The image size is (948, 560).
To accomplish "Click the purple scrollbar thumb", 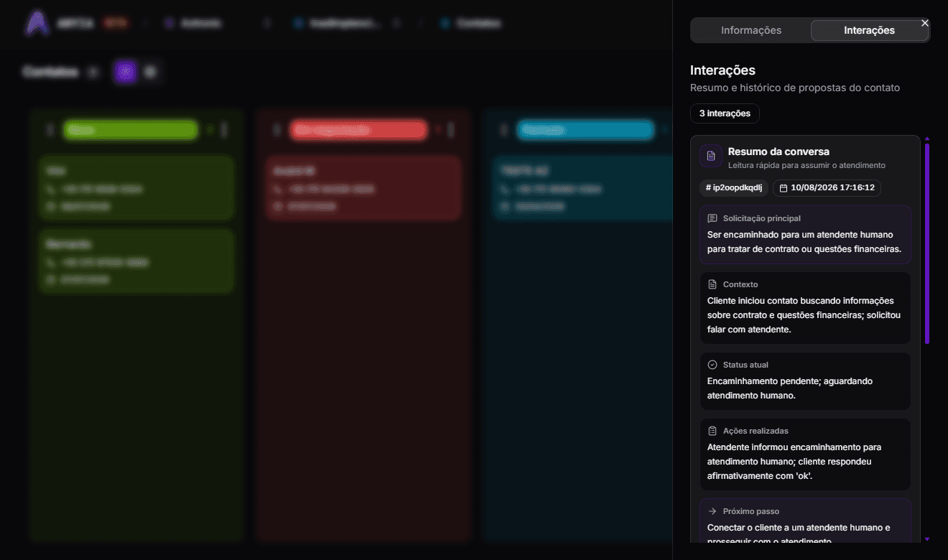I will coord(927,243).
